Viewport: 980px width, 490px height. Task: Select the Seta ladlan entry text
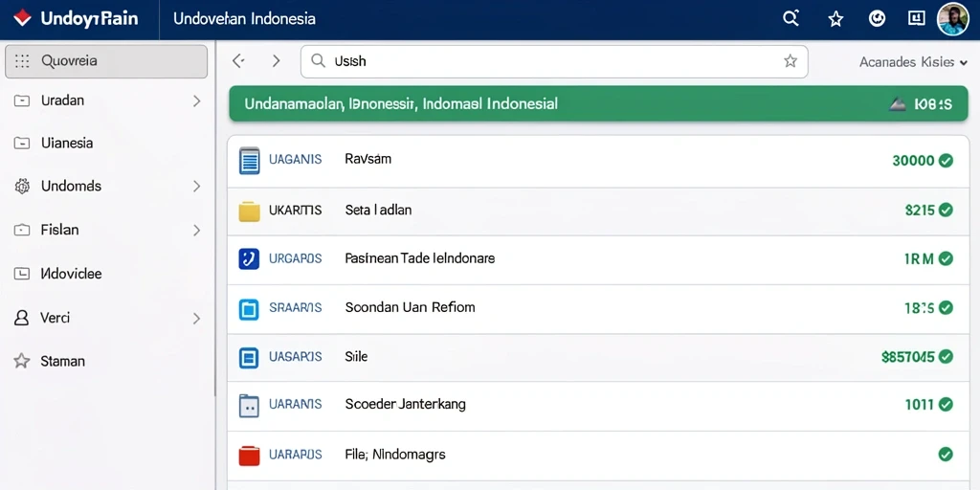pyautogui.click(x=378, y=210)
